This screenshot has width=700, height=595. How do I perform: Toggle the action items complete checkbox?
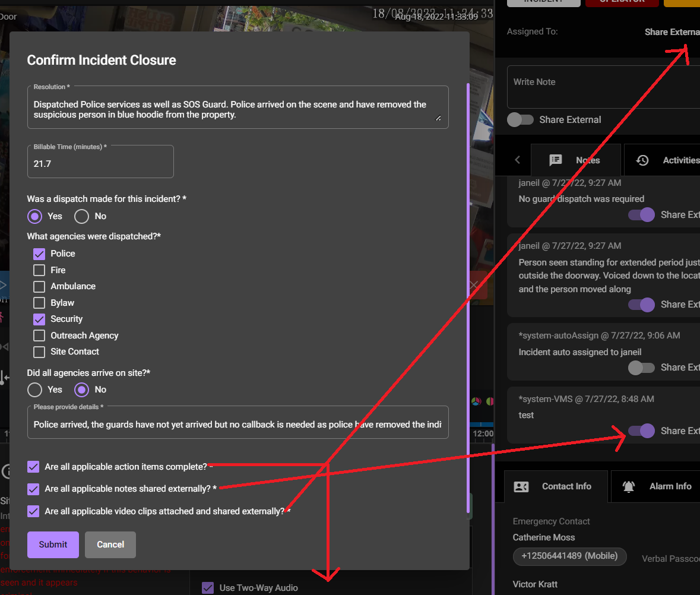click(x=33, y=467)
